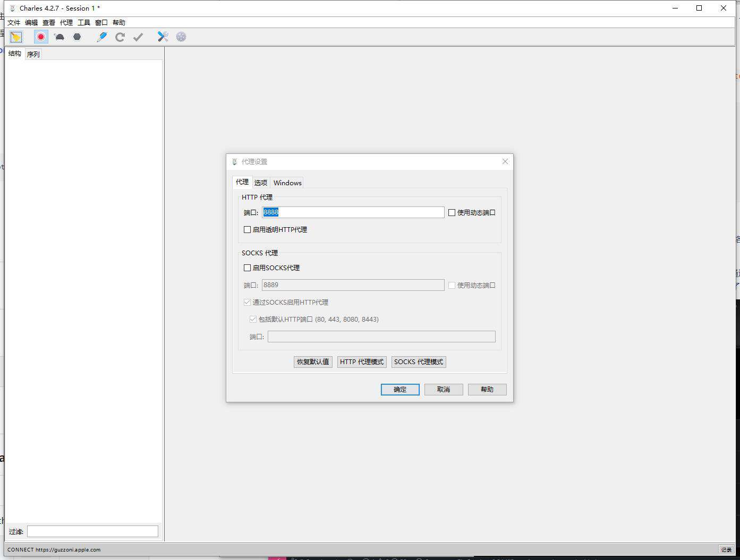Enable throttling with the turtle icon
740x560 pixels.
[59, 37]
